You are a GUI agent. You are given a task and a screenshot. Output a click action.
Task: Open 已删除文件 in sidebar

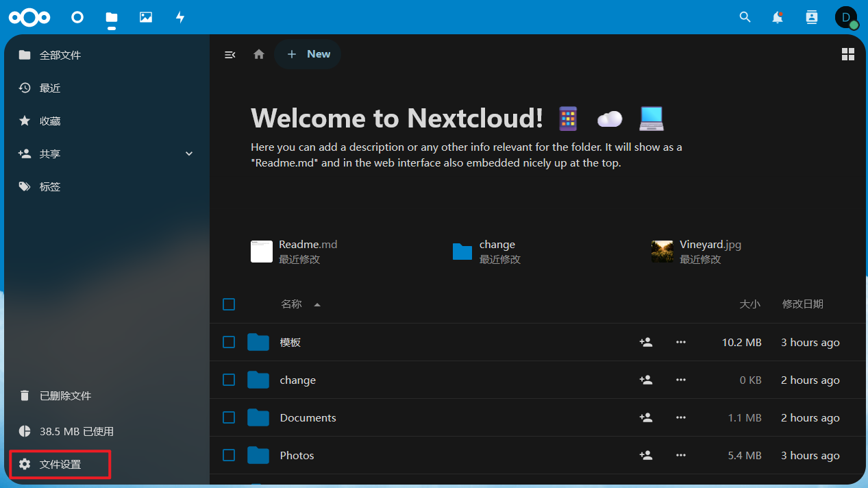107,395
